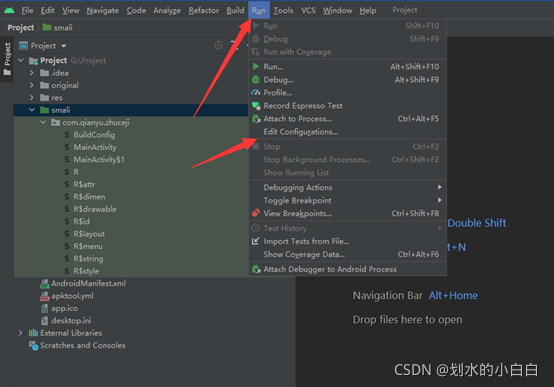
Task: Click the smali folder icon in breadcrumb
Action: (47, 27)
